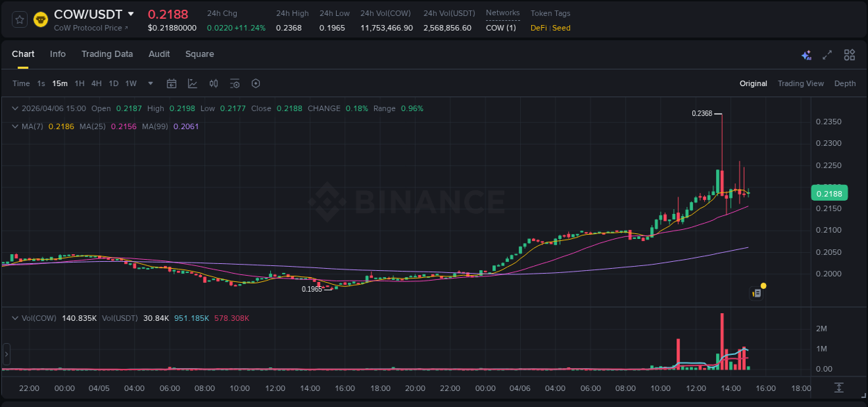
Task: Open the AI sparkle assistant icon
Action: pyautogui.click(x=806, y=55)
